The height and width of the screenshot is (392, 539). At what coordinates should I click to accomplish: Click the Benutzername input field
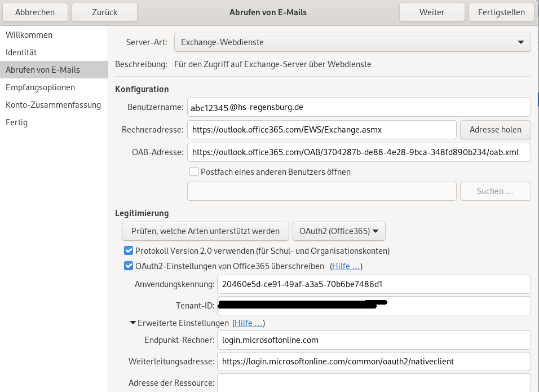tap(359, 107)
